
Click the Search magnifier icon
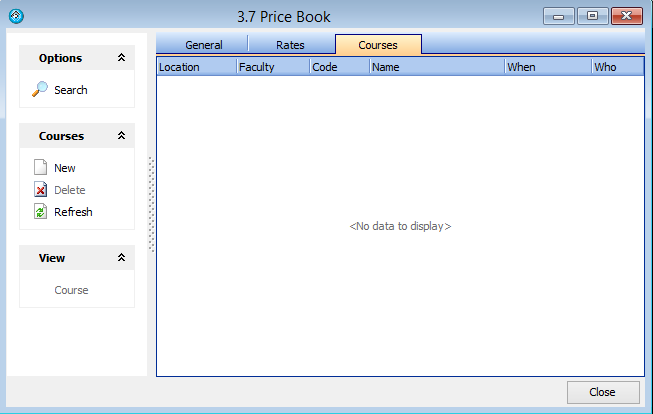40,90
